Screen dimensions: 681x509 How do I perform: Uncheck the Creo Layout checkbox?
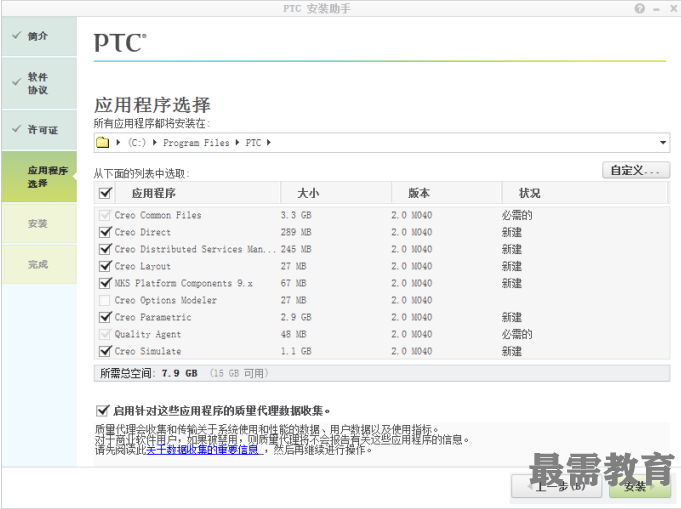(x=105, y=266)
